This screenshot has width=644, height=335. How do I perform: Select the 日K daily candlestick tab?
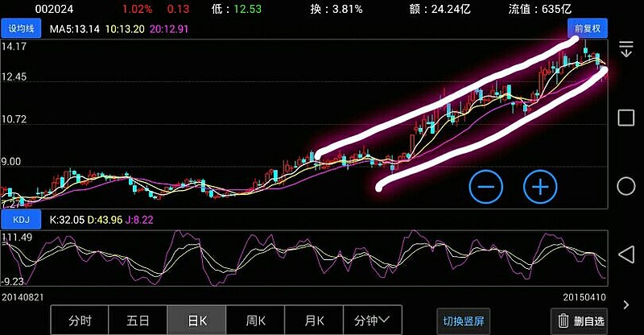click(x=196, y=321)
